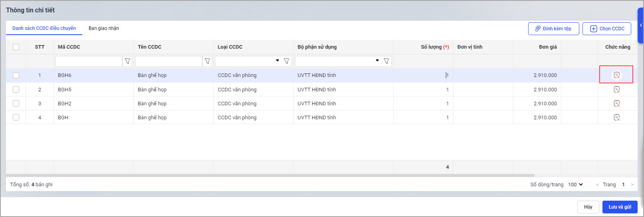This screenshot has height=217, width=644.
Task: Click the filter icon for Tên CCDC column
Action: click(x=207, y=61)
